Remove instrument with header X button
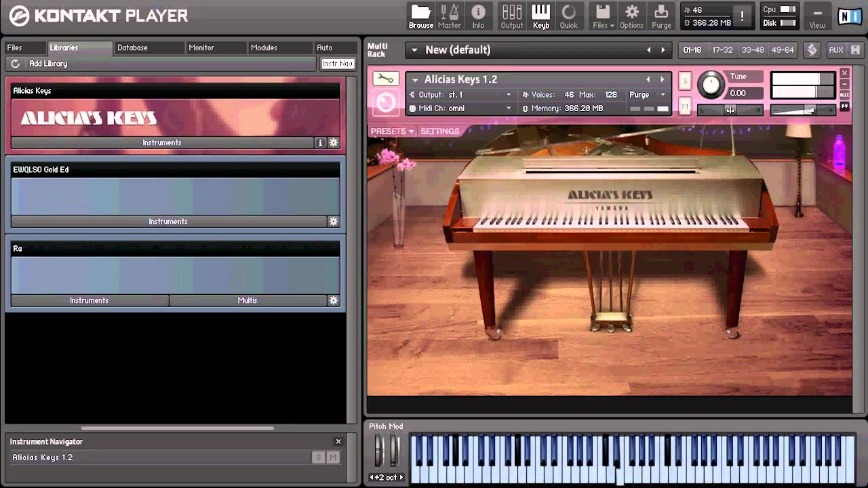 [844, 73]
